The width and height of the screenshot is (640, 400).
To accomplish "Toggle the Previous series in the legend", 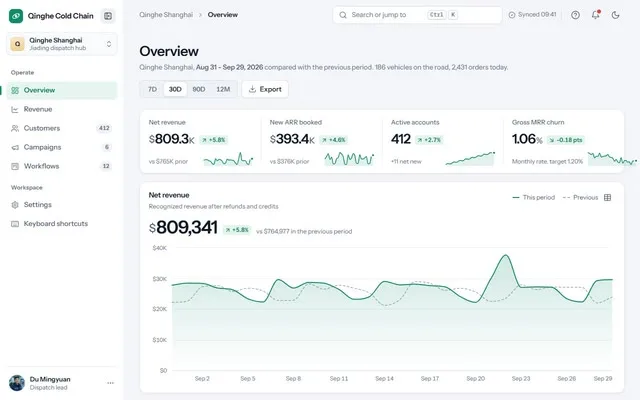I will 580,198.
